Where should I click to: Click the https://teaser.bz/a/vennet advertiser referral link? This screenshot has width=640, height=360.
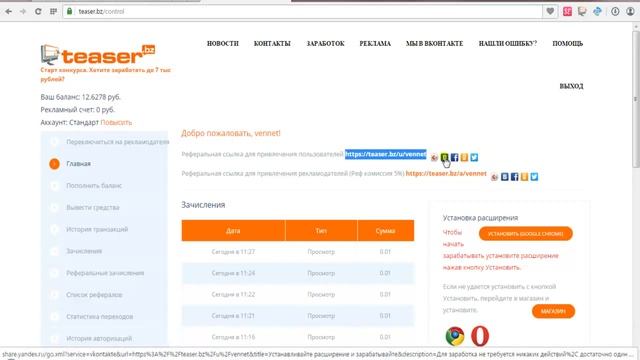point(446,173)
